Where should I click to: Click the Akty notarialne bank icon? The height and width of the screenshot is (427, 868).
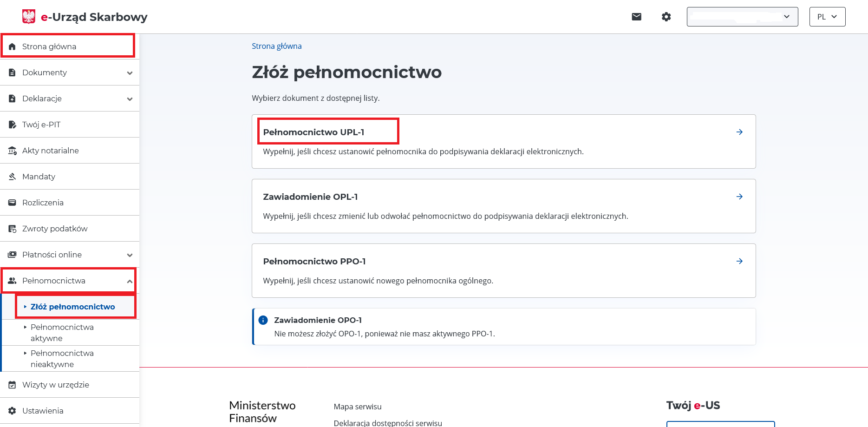coord(13,151)
